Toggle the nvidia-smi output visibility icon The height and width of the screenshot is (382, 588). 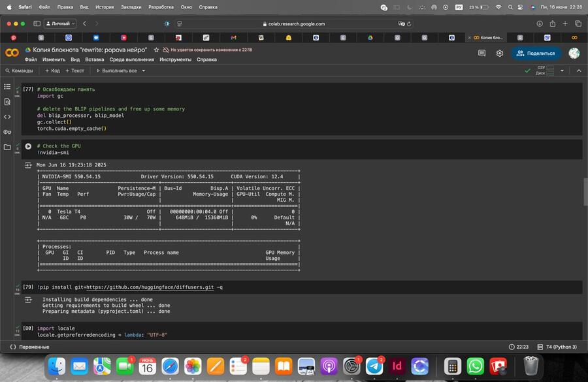pyautogui.click(x=28, y=166)
